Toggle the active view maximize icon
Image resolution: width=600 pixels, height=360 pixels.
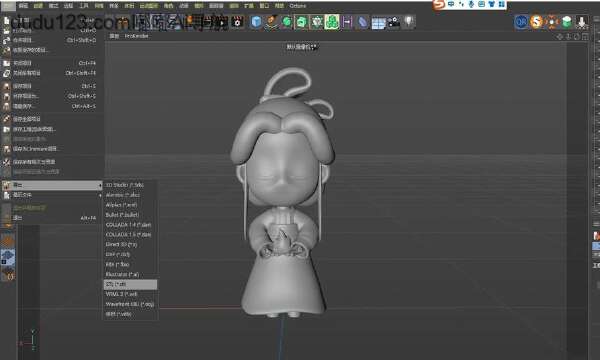[585, 37]
